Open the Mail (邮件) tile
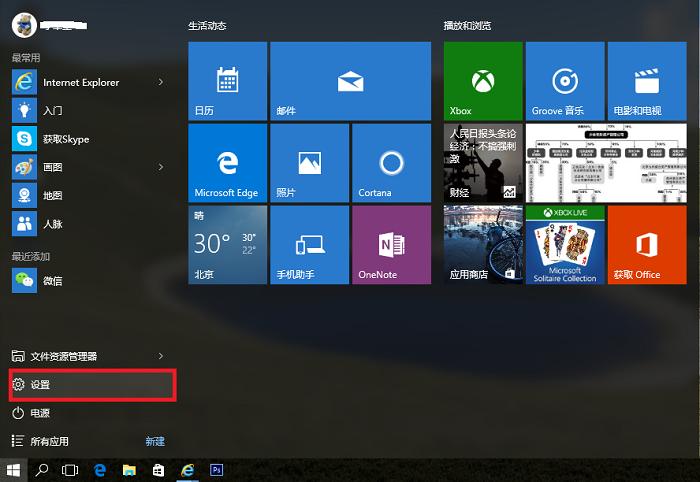 pyautogui.click(x=350, y=81)
